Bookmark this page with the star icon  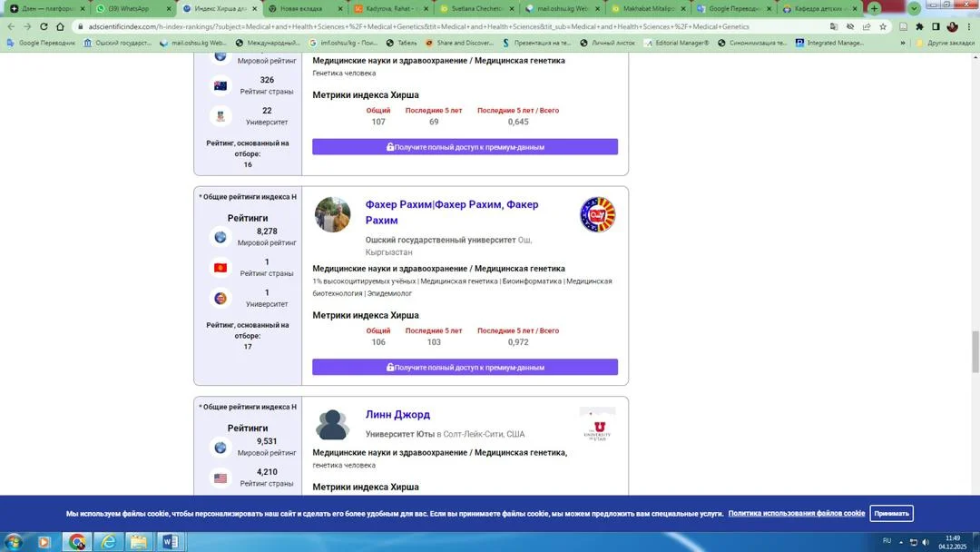[x=883, y=26]
